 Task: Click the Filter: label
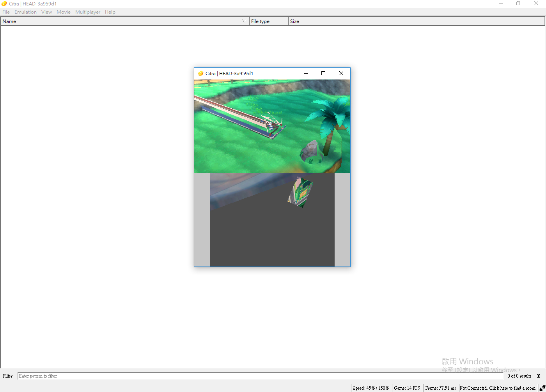coord(8,376)
